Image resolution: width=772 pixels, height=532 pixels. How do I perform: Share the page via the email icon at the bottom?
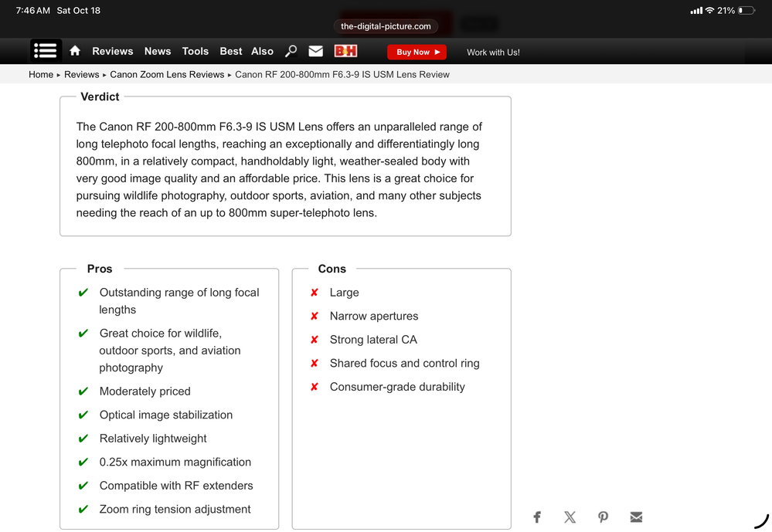[636, 517]
